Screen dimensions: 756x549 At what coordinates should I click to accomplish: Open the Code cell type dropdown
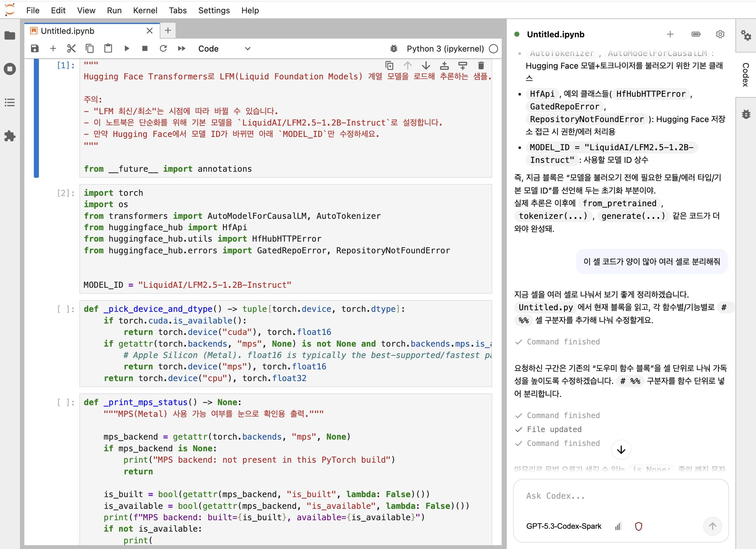224,49
